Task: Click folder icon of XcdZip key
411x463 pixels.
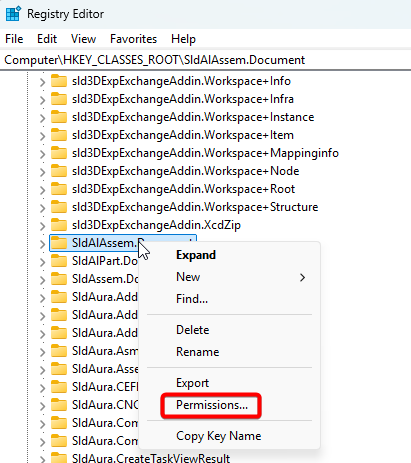Action: click(59, 225)
